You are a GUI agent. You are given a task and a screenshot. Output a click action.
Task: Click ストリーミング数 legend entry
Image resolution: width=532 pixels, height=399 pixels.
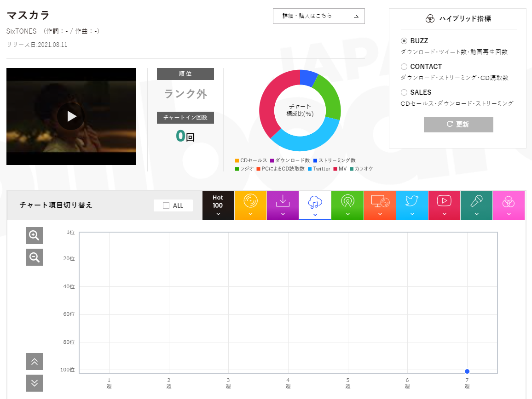click(335, 160)
